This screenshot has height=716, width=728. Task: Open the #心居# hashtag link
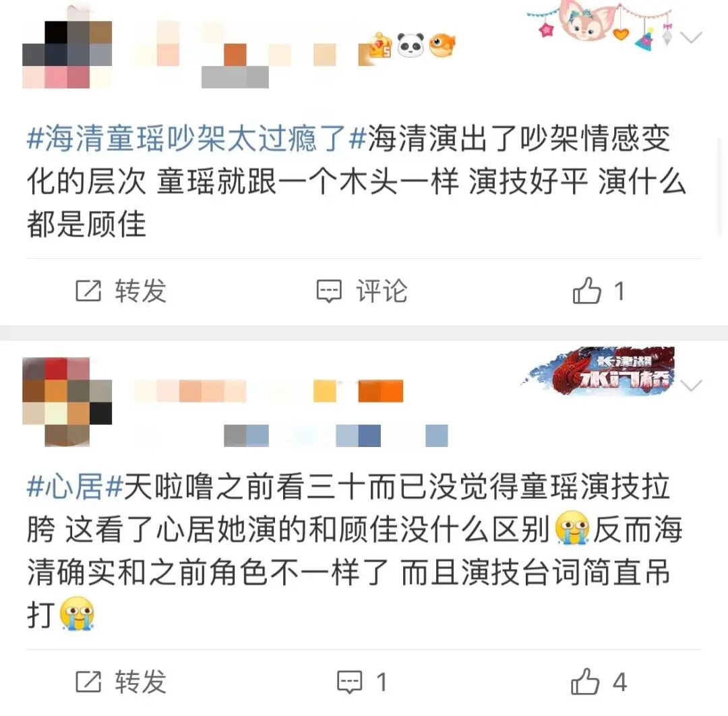[x=75, y=486]
